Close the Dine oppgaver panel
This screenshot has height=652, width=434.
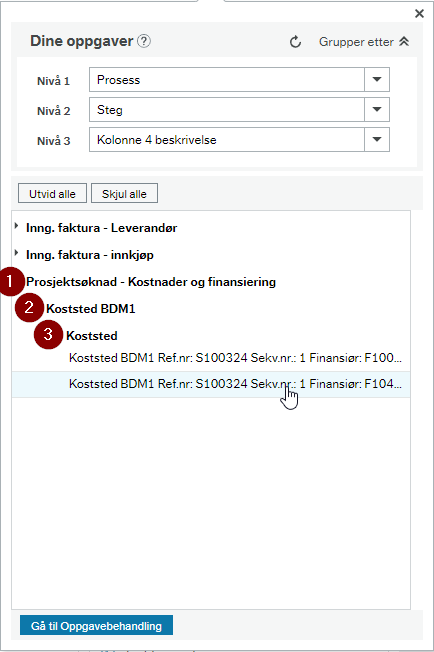(419, 14)
